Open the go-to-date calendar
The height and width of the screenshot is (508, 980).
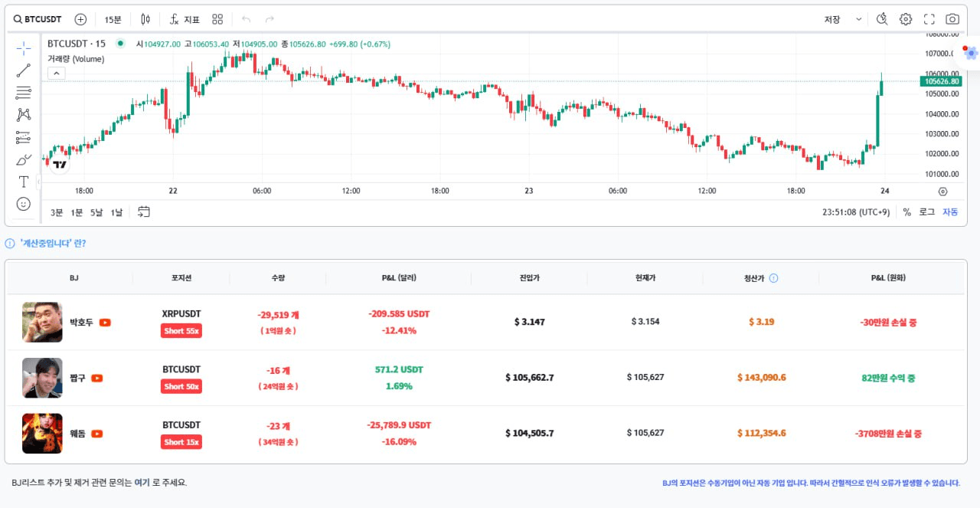pos(143,211)
